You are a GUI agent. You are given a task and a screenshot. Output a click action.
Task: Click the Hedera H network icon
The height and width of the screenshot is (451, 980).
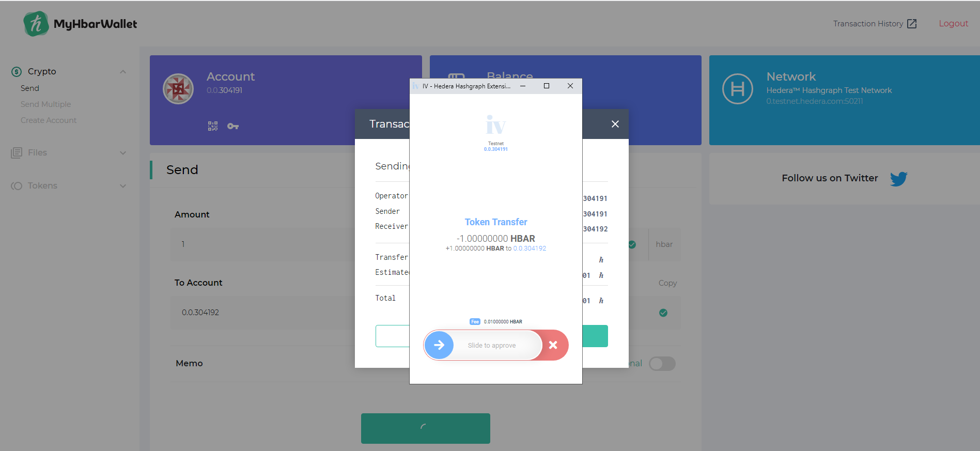[x=738, y=89]
